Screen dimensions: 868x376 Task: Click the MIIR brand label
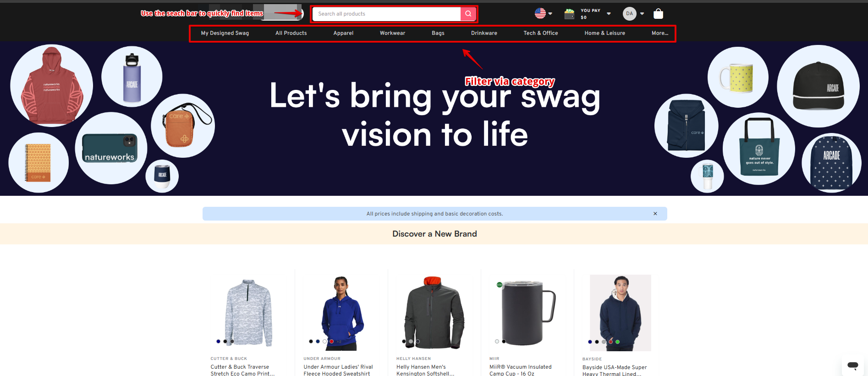(x=494, y=359)
